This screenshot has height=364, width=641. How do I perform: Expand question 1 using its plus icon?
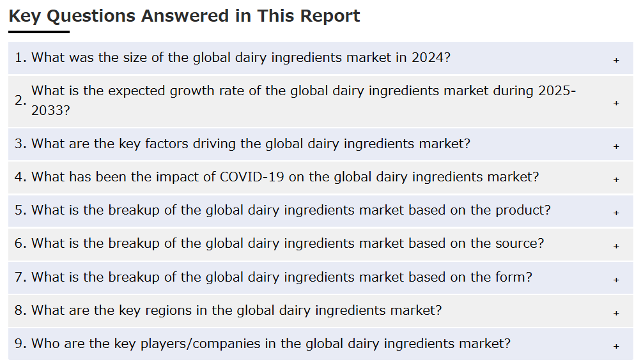point(616,60)
